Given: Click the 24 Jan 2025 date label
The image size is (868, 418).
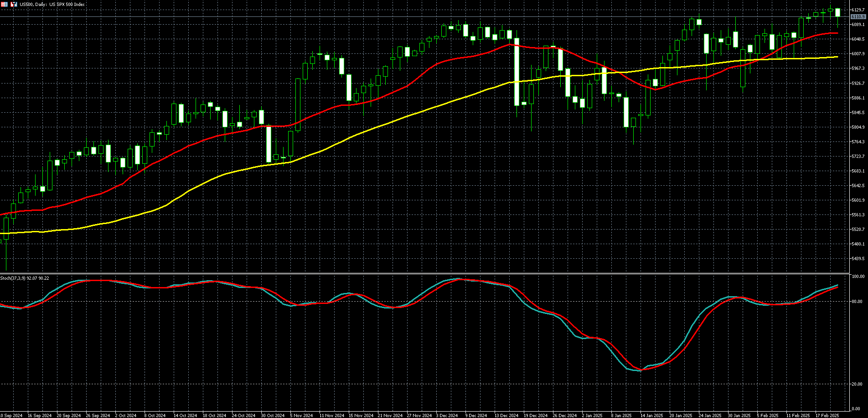Looking at the screenshot, I should [x=710, y=415].
